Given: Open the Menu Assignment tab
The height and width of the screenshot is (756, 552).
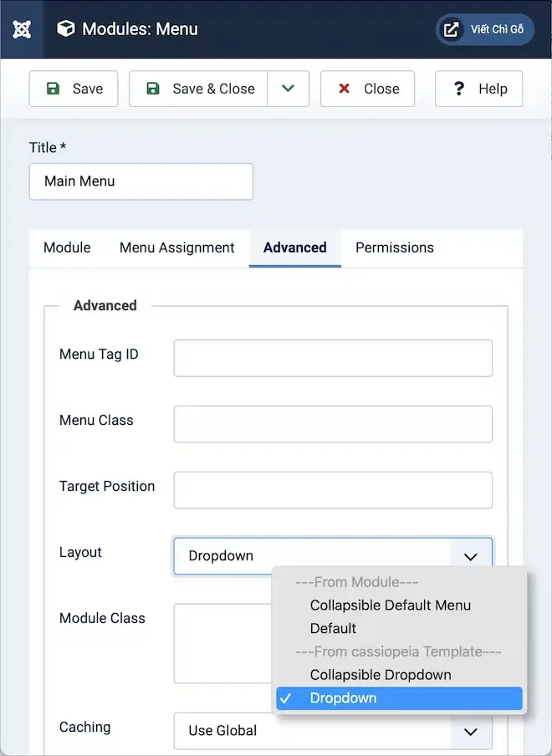Looking at the screenshot, I should point(176,248).
